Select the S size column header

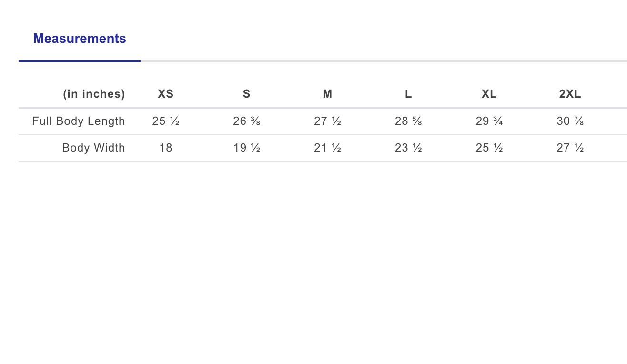246,94
